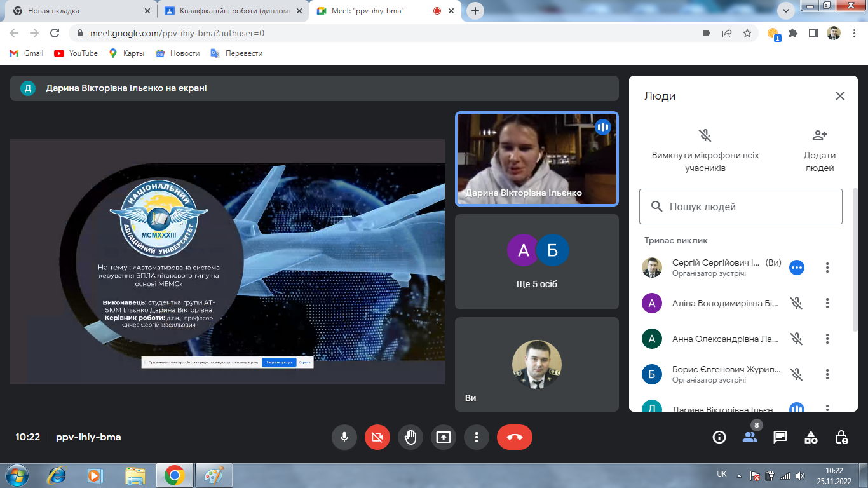Open the Gmail bookmark

pyautogui.click(x=27, y=53)
